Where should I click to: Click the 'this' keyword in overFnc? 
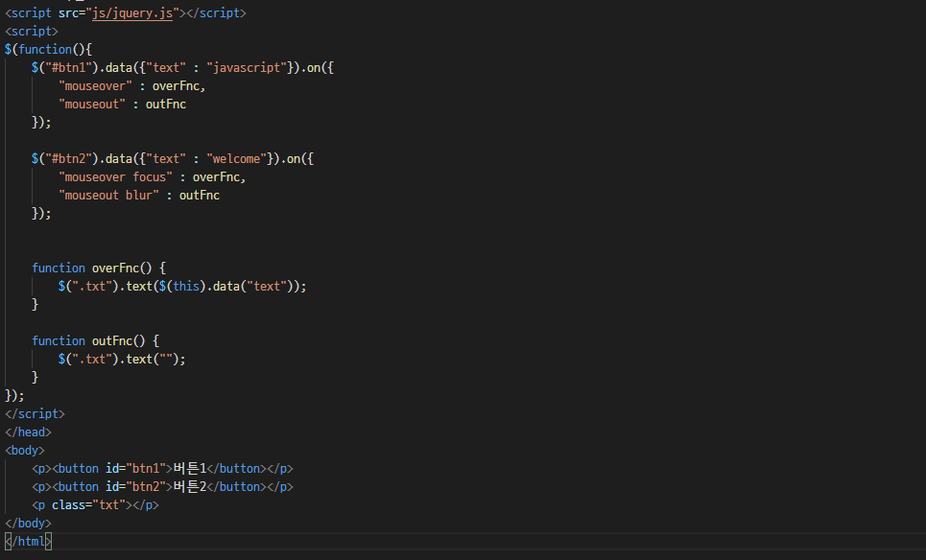186,287
